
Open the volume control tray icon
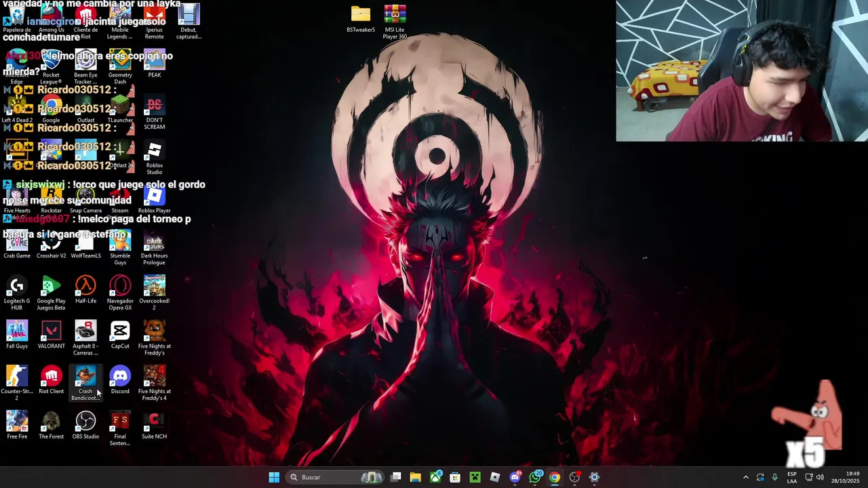point(820,477)
